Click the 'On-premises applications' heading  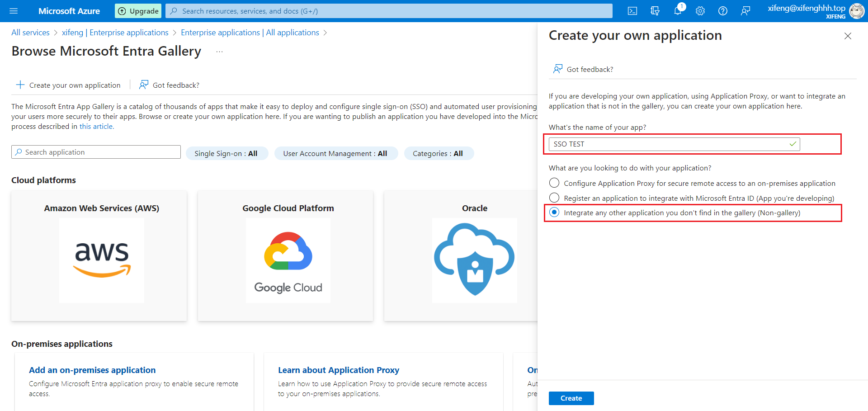click(62, 344)
